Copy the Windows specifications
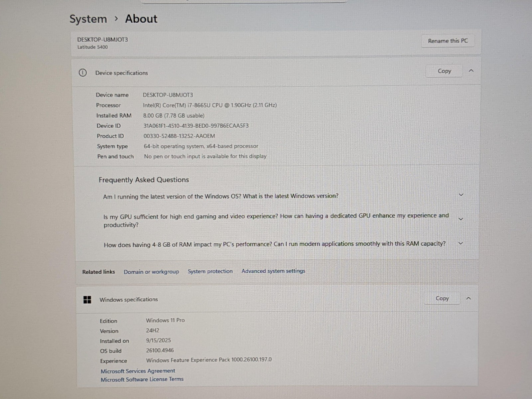Viewport: 532px width, 399px height. (x=442, y=299)
